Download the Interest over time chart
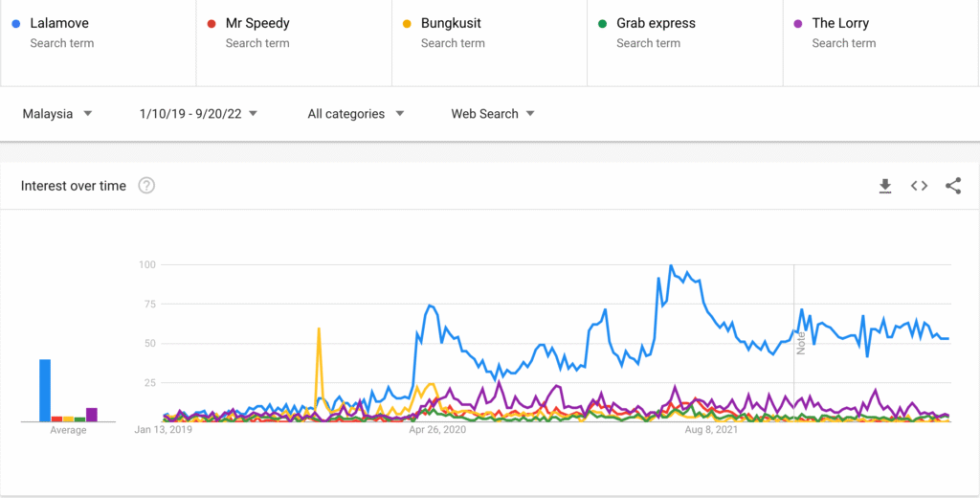Image resolution: width=980 pixels, height=498 pixels. point(885,186)
